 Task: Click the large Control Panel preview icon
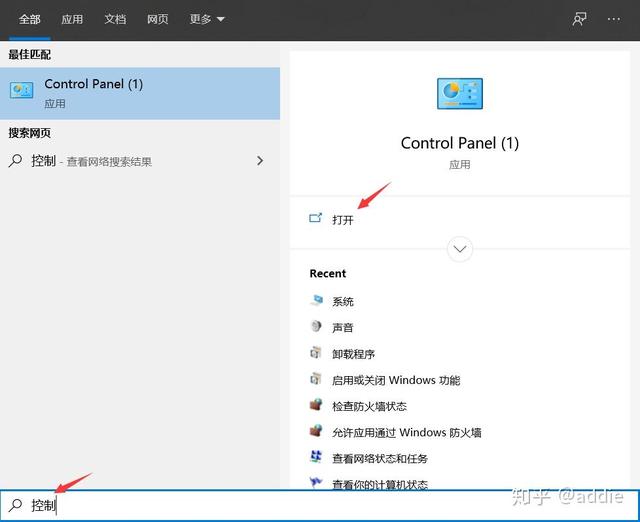460,93
